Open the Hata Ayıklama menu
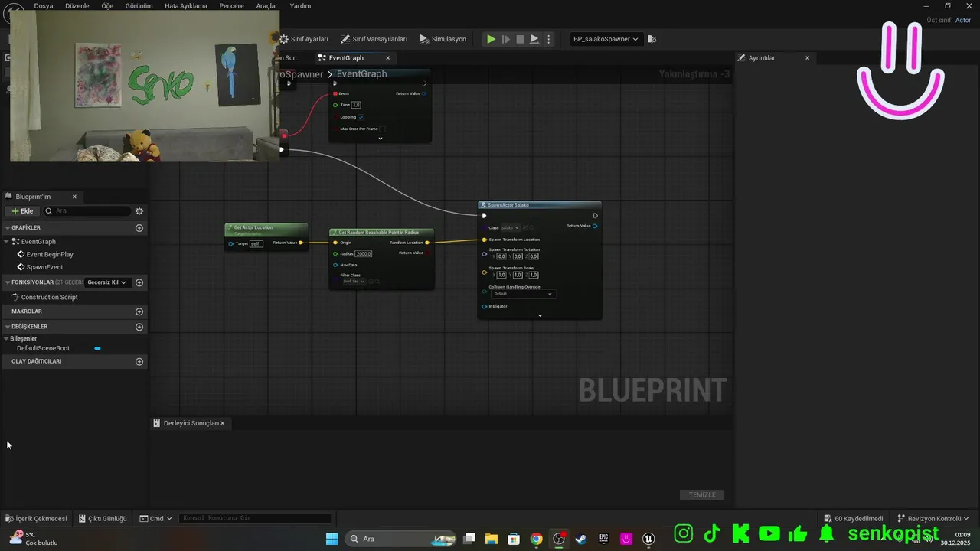The width and height of the screenshot is (980, 551). [185, 5]
